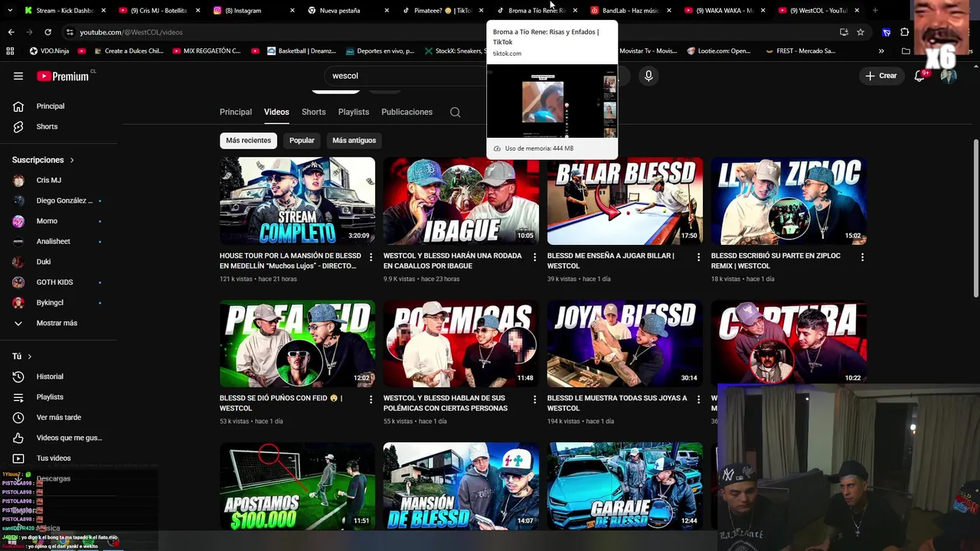Screen dimensions: 980x551
Task: Click the browser address bar URL
Action: [x=131, y=32]
